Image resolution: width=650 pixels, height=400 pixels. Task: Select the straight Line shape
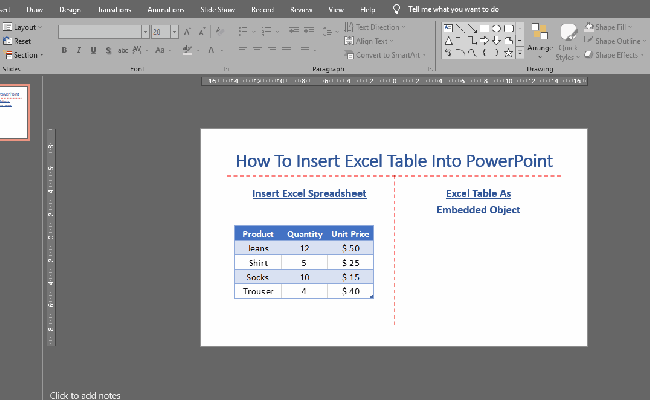coord(460,28)
